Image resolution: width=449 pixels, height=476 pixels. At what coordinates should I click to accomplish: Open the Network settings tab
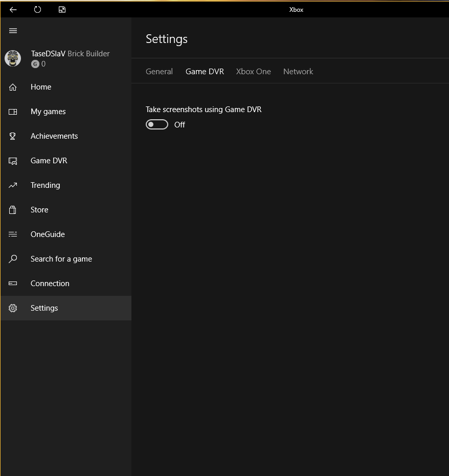pos(298,72)
